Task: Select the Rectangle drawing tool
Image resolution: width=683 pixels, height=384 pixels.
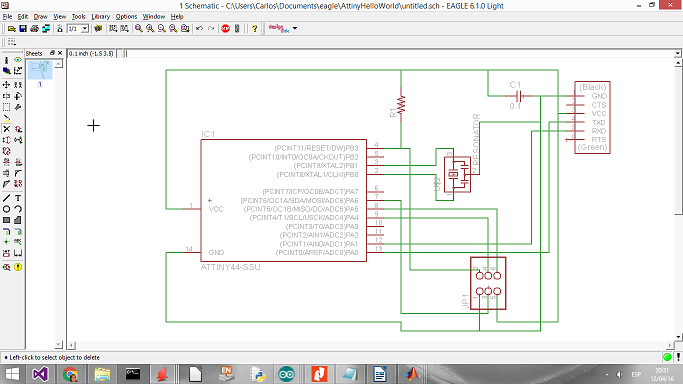Action: (7, 220)
